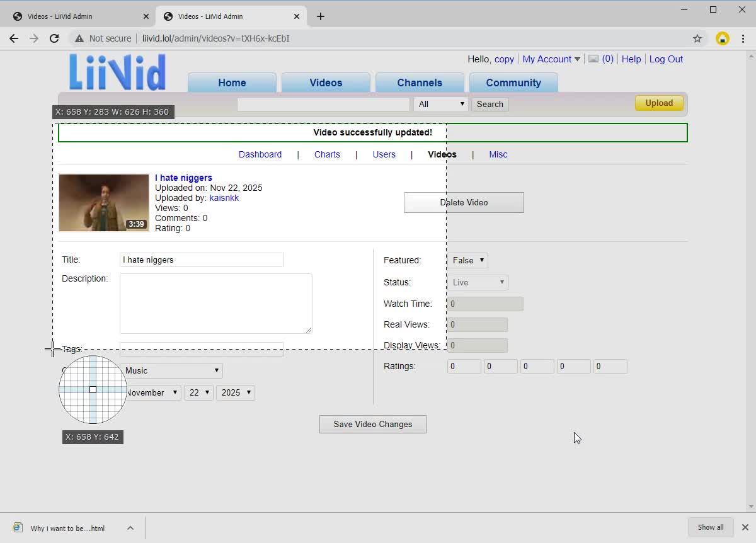Click the reload page icon
This screenshot has width=756, height=543.
tap(54, 38)
